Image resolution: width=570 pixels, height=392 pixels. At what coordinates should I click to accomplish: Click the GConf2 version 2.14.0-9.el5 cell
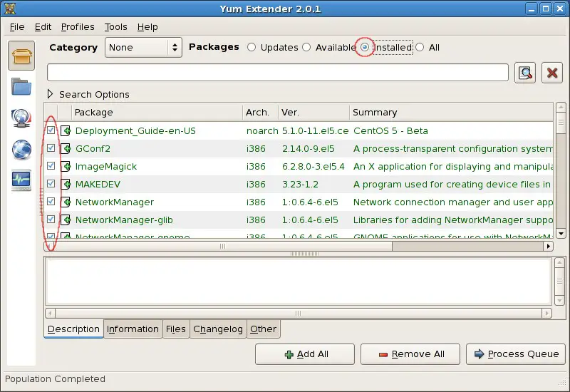[309, 149]
